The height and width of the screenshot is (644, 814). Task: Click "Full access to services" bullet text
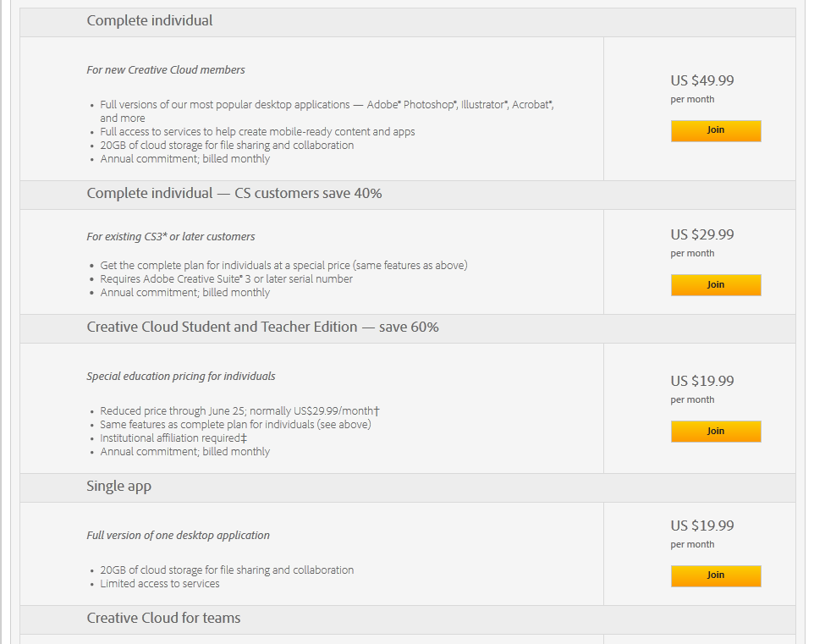(257, 132)
